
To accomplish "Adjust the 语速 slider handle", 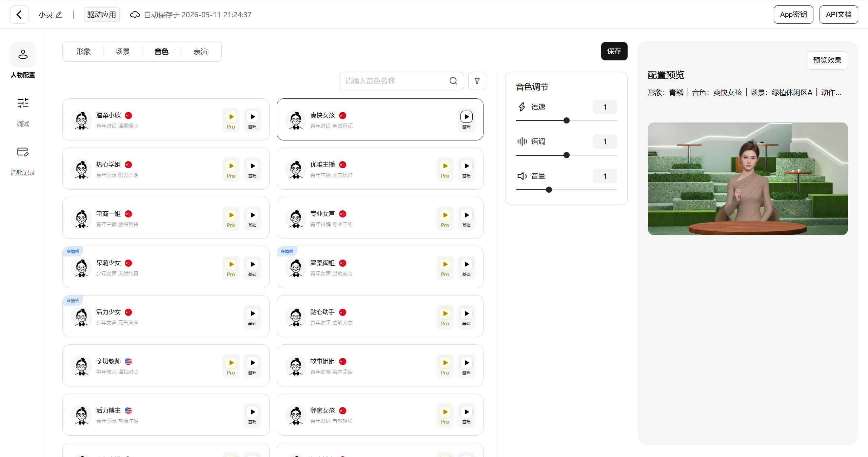I will click(x=566, y=120).
